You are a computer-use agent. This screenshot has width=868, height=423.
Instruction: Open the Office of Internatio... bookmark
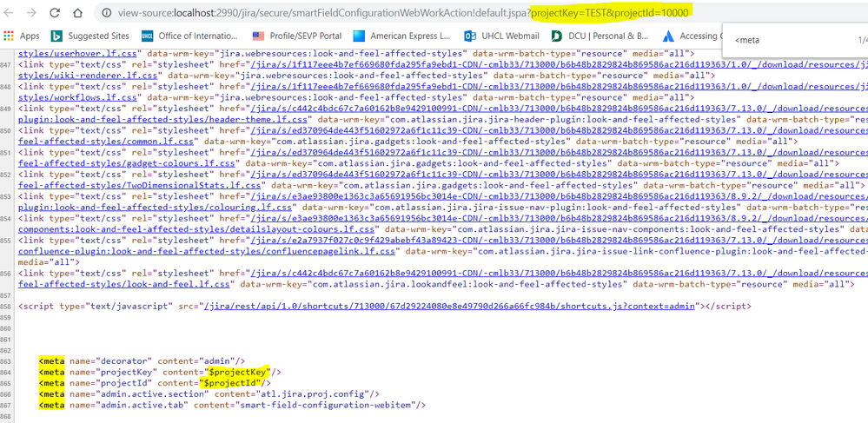tap(189, 36)
